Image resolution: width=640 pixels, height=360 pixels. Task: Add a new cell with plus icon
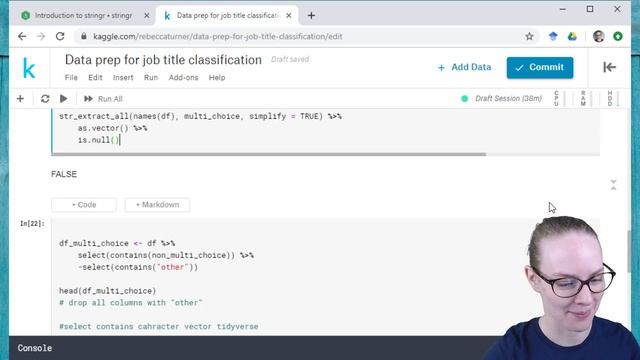(20, 99)
